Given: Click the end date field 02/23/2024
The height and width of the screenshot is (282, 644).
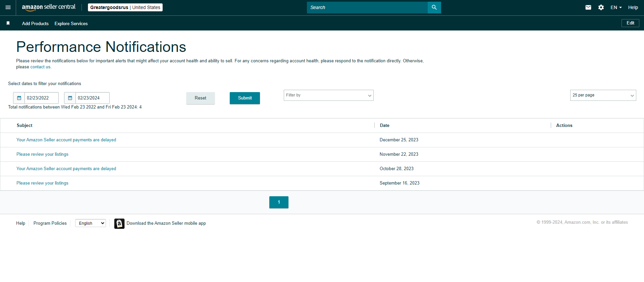Looking at the screenshot, I should pyautogui.click(x=93, y=98).
